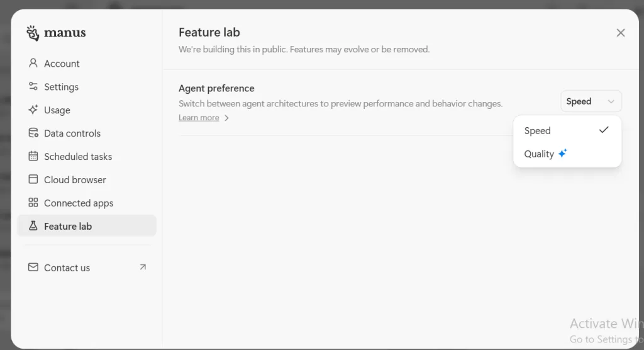Screen dimensions: 644x350
Task: Click the chevron arrow on the Speed dropdown
Action: tap(611, 101)
